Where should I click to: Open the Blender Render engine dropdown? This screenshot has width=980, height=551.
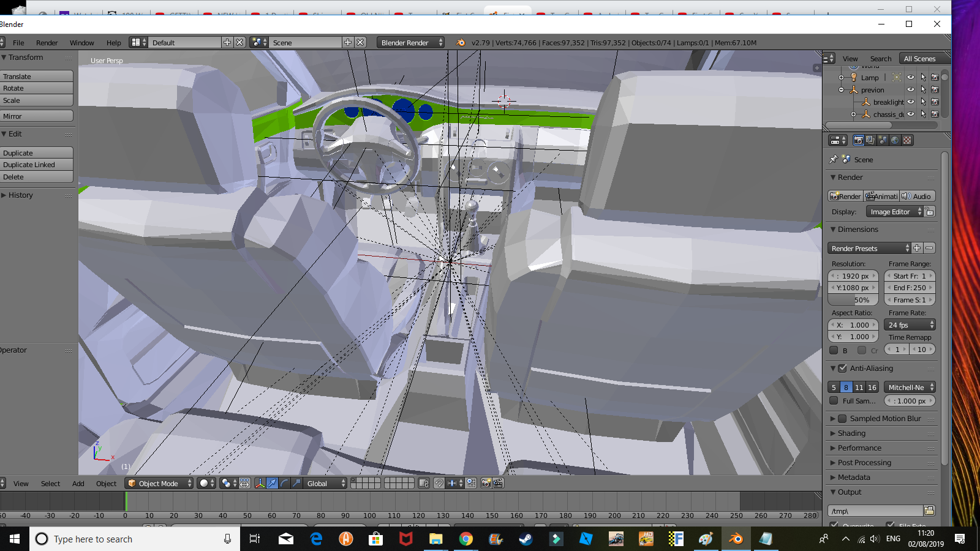[x=410, y=42]
